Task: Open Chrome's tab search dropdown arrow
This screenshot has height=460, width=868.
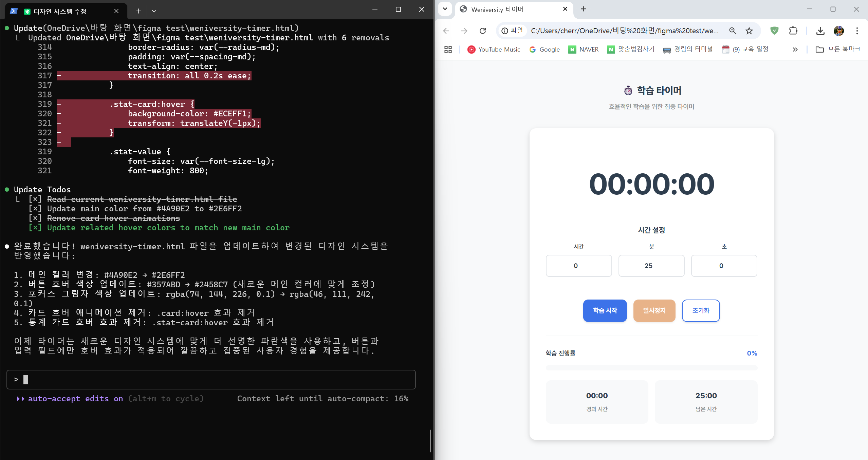Action: (445, 9)
